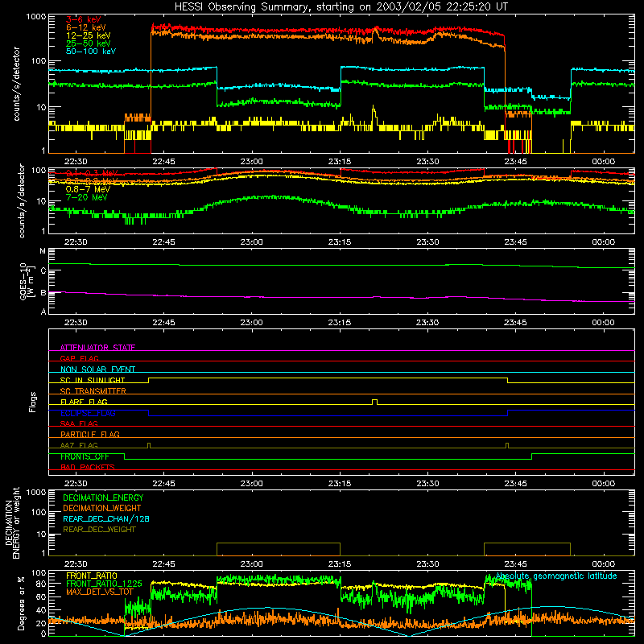Select the cyan 50-100 keV legend label
The image size is (644, 644).
click(x=91, y=52)
